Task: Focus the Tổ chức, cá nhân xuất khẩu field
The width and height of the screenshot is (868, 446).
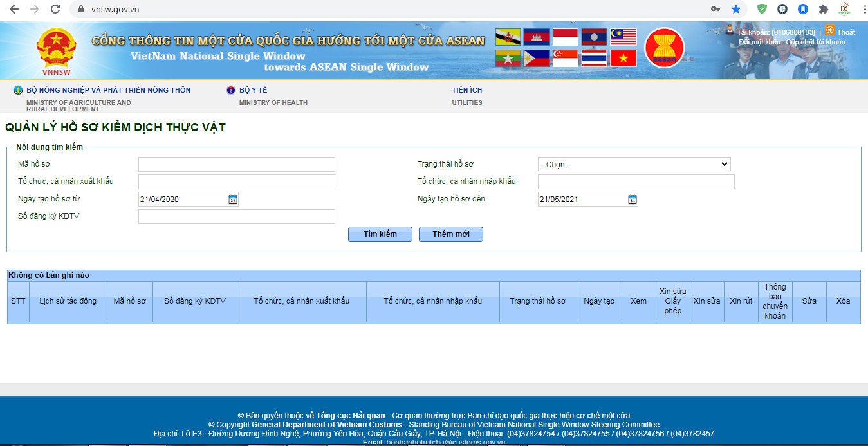Action: [x=237, y=181]
